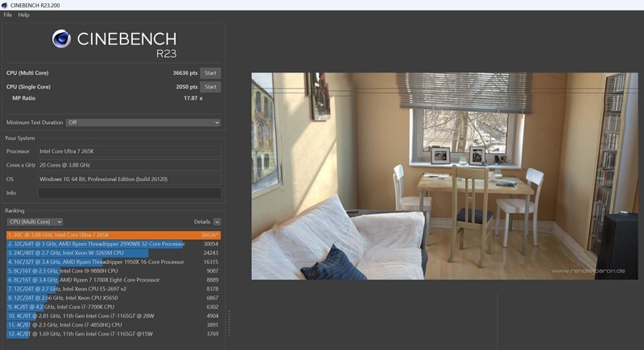This screenshot has width=644, height=350.
Task: Click the Cinebench app icon in title bar
Action: 5,6
